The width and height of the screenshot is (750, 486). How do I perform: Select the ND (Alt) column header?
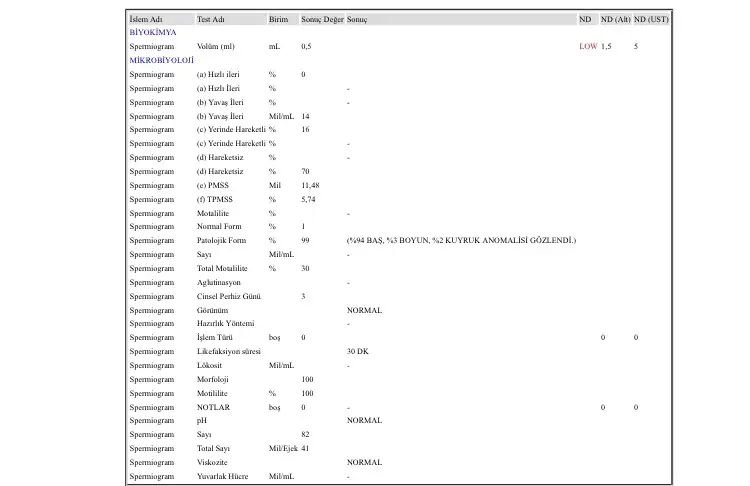[x=615, y=19]
